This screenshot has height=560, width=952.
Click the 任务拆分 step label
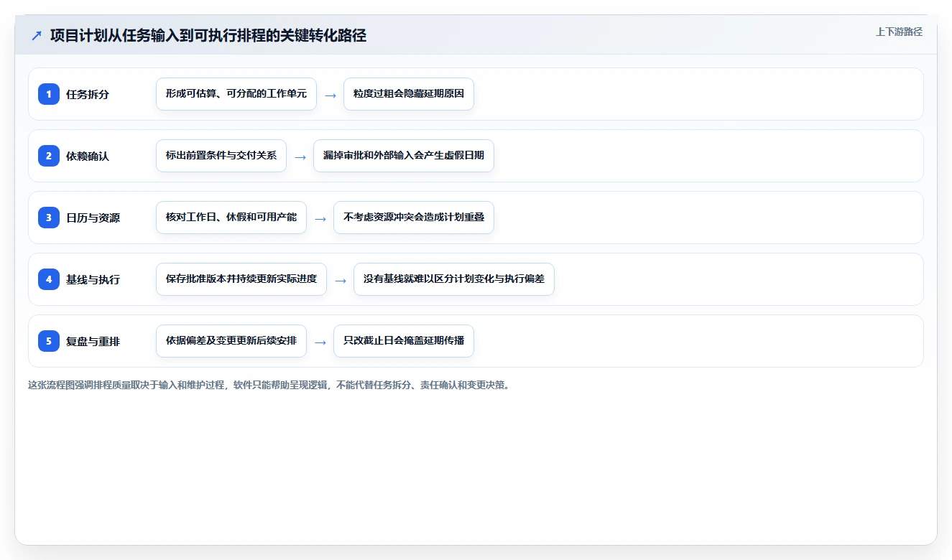click(88, 94)
